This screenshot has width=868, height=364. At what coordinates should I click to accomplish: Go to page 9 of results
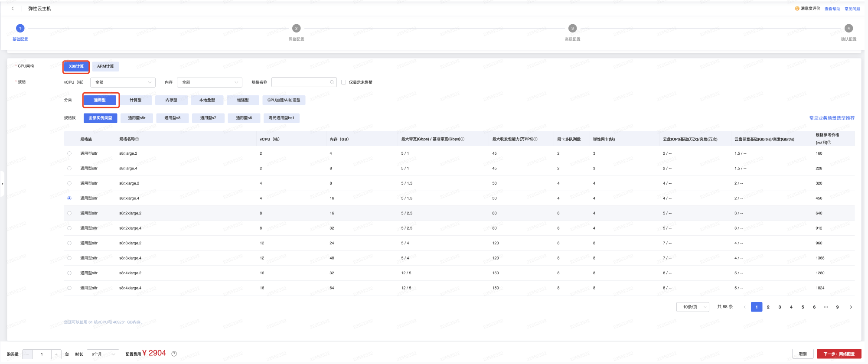837,307
